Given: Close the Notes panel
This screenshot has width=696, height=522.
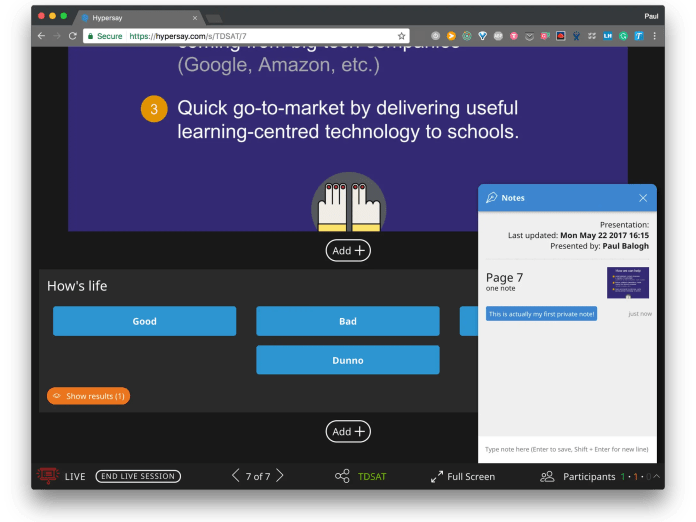Looking at the screenshot, I should click(643, 198).
